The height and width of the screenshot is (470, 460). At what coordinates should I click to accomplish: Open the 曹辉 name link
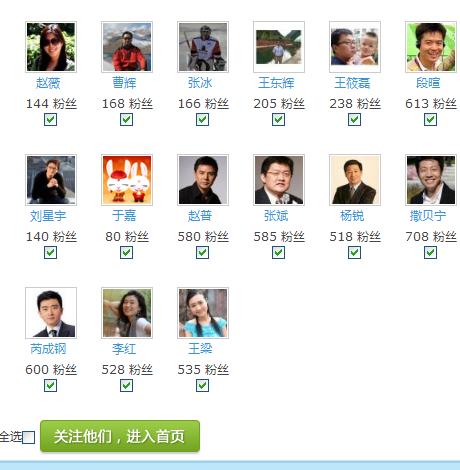click(124, 83)
